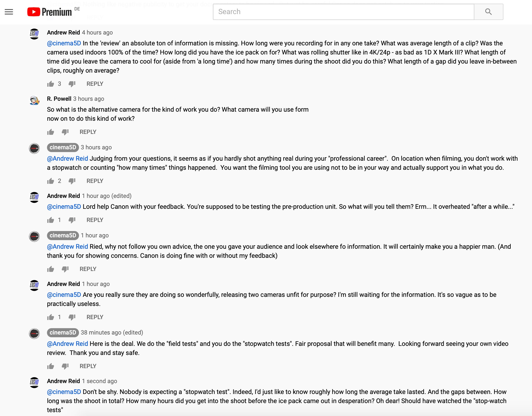This screenshot has width=532, height=416.
Task: Dislike cinema5D's 38 minutes ago comment
Action: tap(65, 366)
